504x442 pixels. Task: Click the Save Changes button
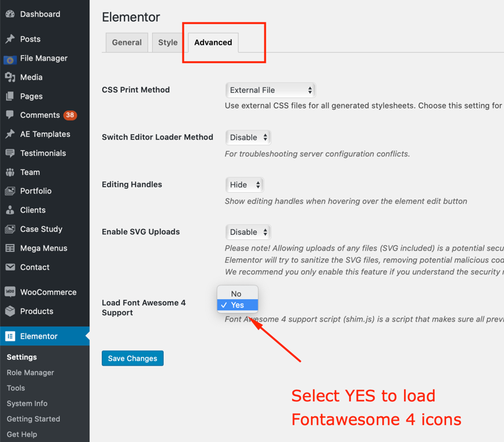[132, 358]
